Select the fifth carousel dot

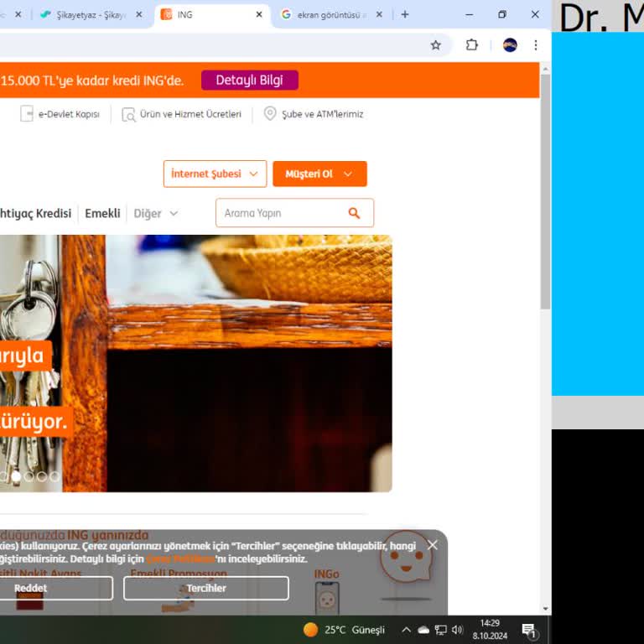[x=55, y=476]
